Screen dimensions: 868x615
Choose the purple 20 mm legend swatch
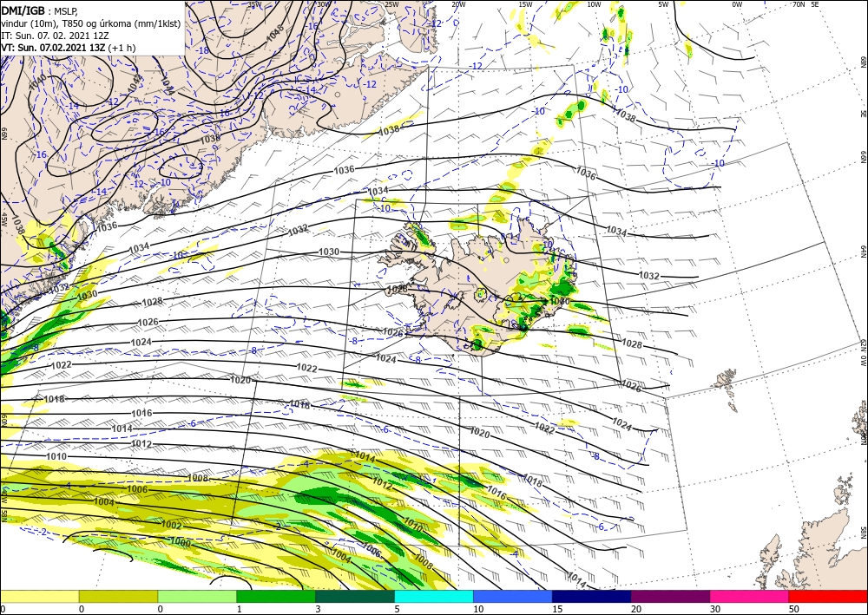[670, 597]
